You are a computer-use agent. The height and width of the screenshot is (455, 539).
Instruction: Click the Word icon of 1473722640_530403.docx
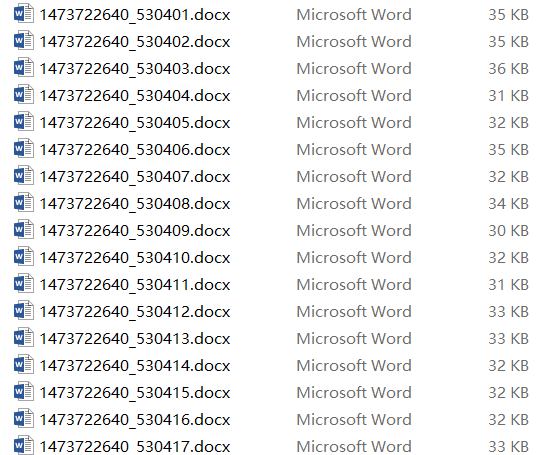coord(24,67)
